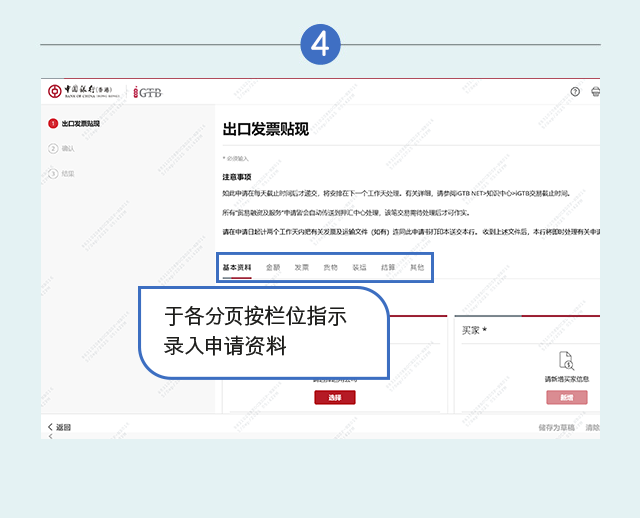This screenshot has width=640, height=518.
Task: Click the help question mark icon
Action: (x=575, y=92)
